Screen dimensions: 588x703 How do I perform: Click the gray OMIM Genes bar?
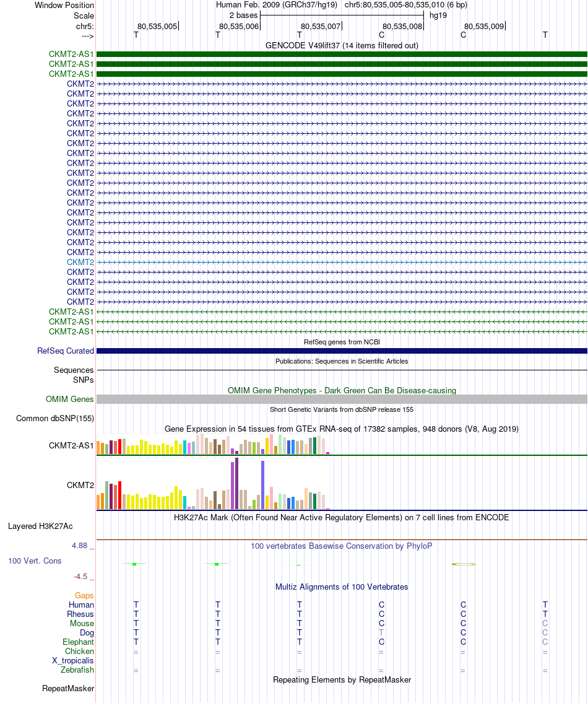(342, 399)
